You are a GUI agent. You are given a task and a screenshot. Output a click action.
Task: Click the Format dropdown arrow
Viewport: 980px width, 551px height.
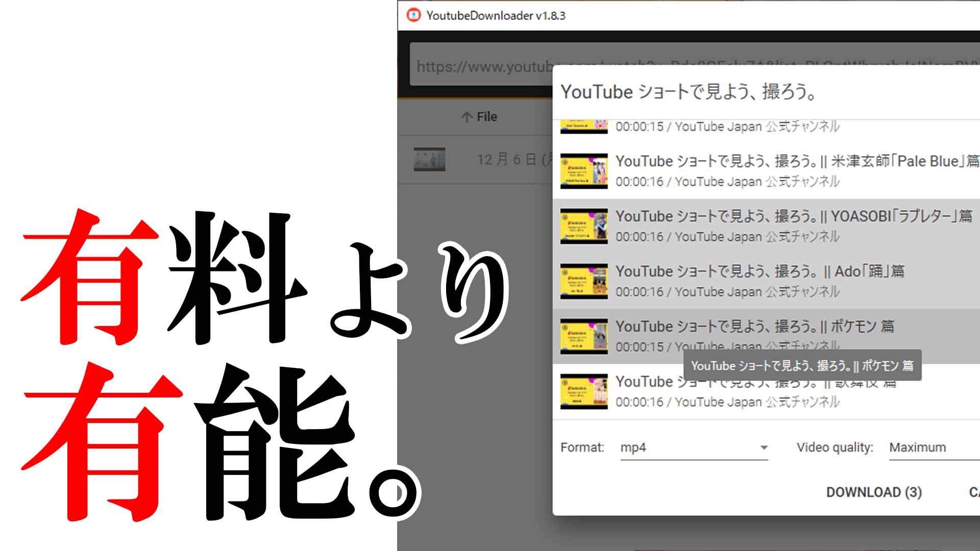(764, 447)
